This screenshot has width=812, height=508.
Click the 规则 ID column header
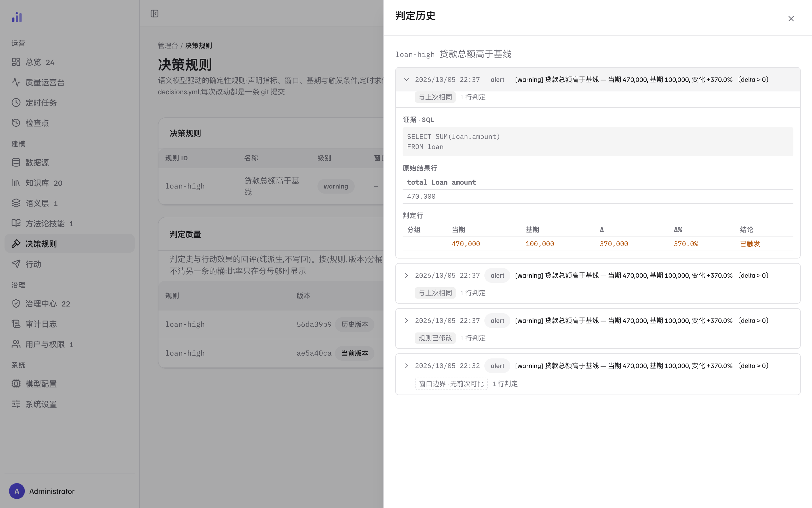pyautogui.click(x=176, y=158)
